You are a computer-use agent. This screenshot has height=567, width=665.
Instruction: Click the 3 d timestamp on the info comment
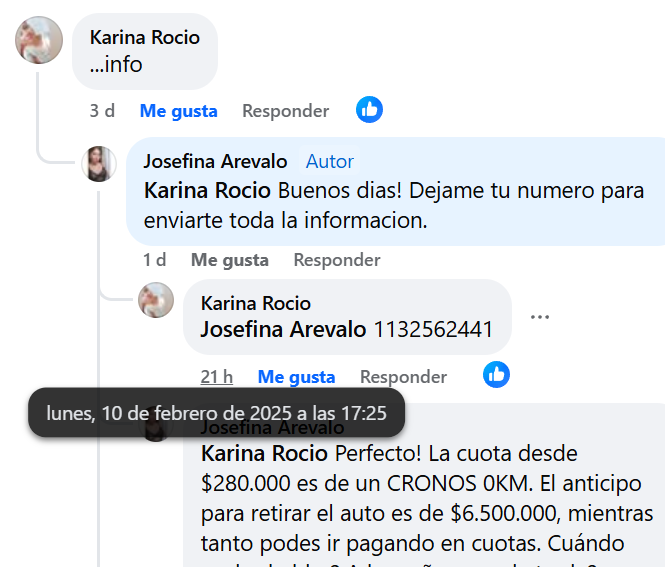tap(102, 111)
